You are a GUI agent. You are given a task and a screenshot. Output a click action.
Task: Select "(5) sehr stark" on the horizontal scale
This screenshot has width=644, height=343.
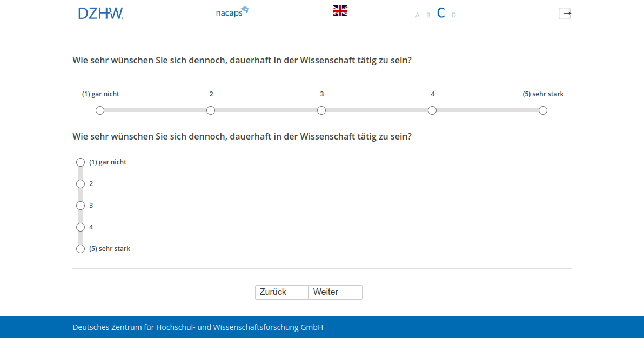point(543,110)
